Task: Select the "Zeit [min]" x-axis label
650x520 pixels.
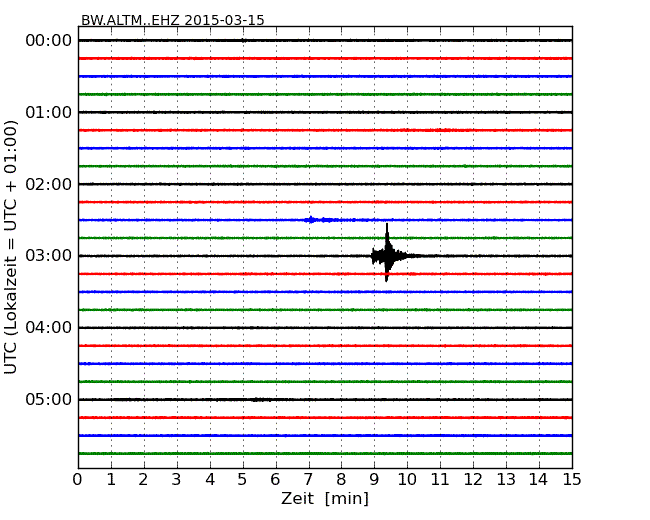Action: pos(325,499)
